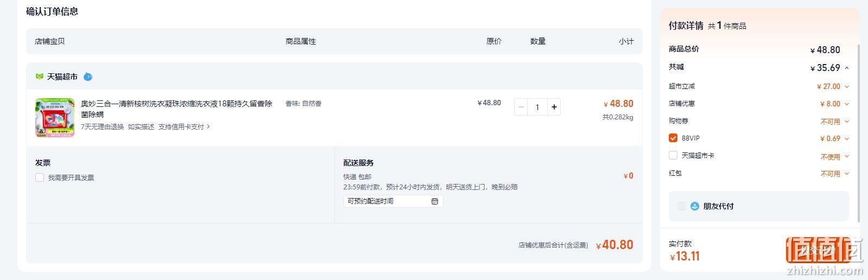This screenshot has height=280, width=868.
Task: Click the 店铺优惠后合计 total ¥40.80
Action: pyautogui.click(x=614, y=245)
